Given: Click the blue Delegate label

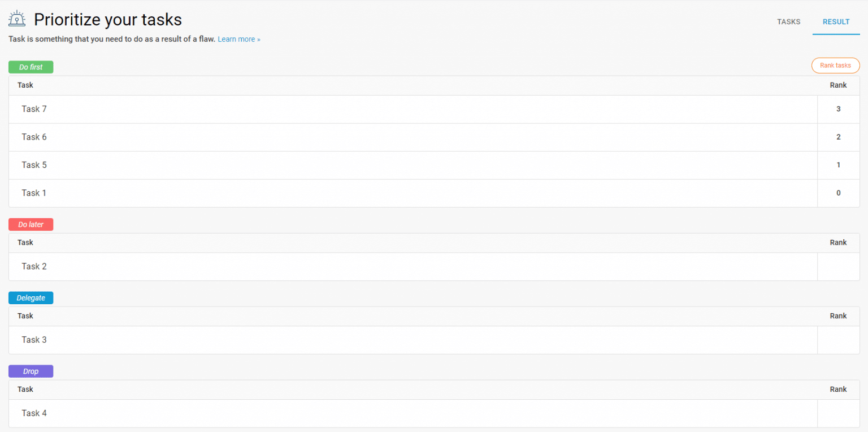Looking at the screenshot, I should click(x=31, y=298).
